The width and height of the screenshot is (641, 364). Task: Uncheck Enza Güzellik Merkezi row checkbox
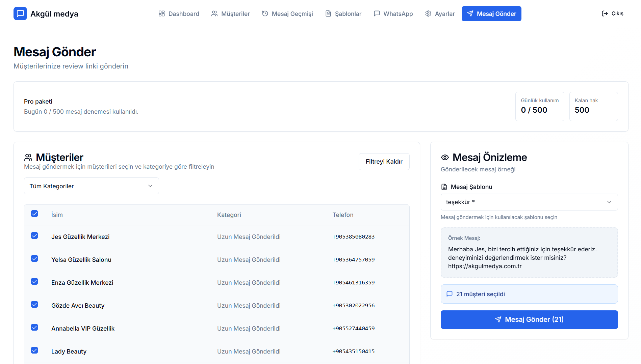34,281
